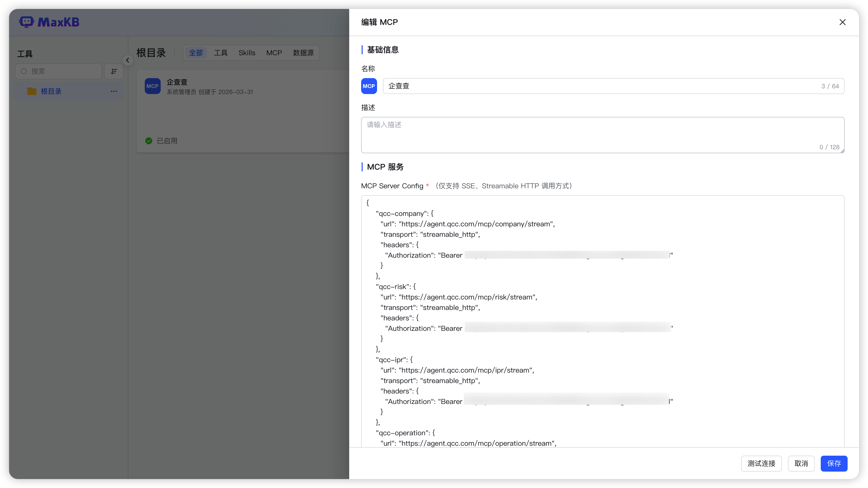Click the green 已启用 status icon
The height and width of the screenshot is (488, 868).
[x=148, y=141]
